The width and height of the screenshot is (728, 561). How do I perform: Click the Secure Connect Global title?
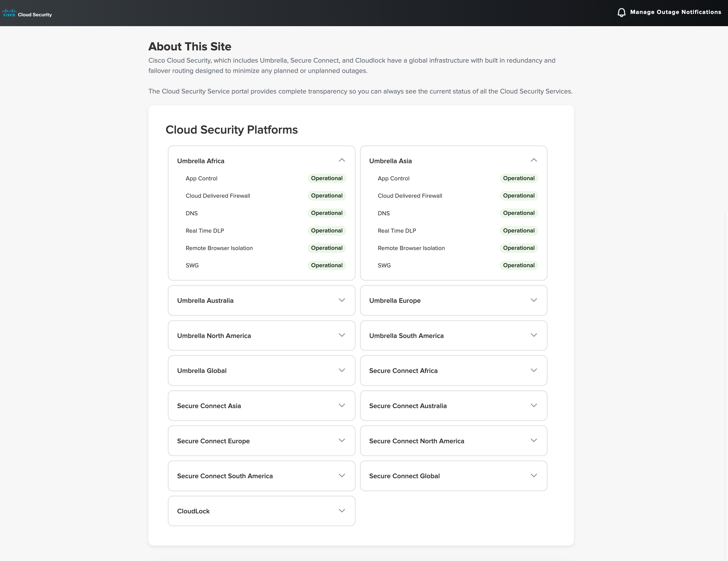pos(404,476)
